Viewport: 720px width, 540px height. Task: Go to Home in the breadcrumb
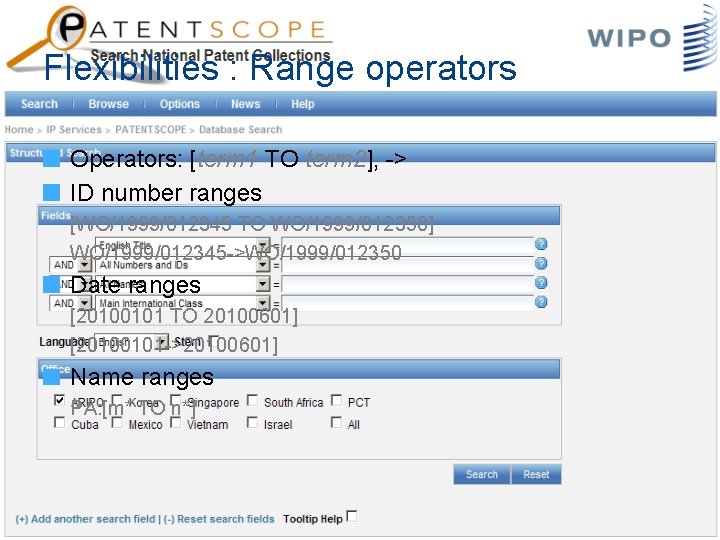(x=19, y=129)
